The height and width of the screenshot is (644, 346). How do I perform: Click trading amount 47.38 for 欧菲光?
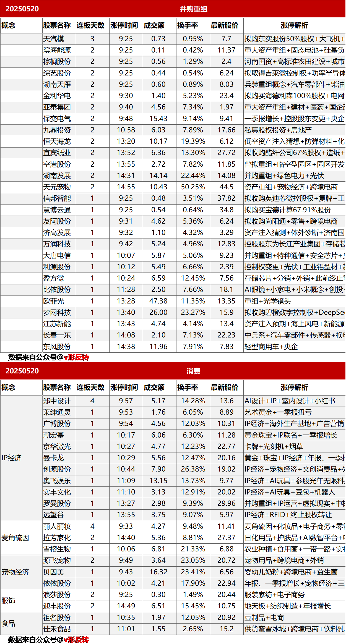[158, 301]
